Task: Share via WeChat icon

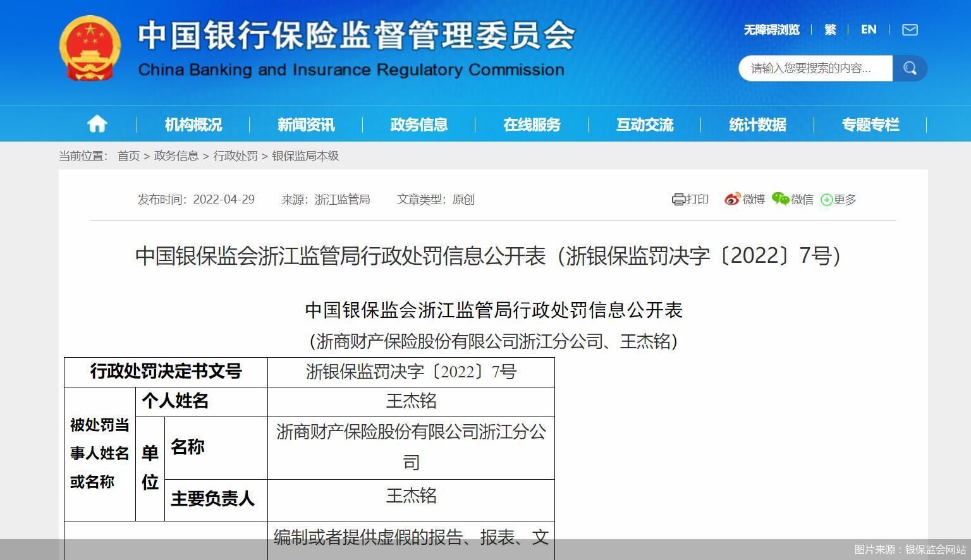Action: (781, 199)
